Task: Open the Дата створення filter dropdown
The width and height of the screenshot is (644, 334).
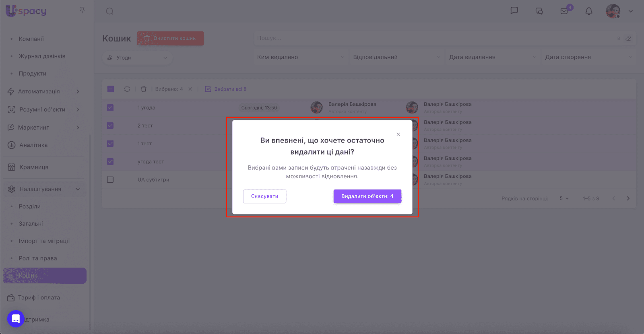Action: point(589,57)
